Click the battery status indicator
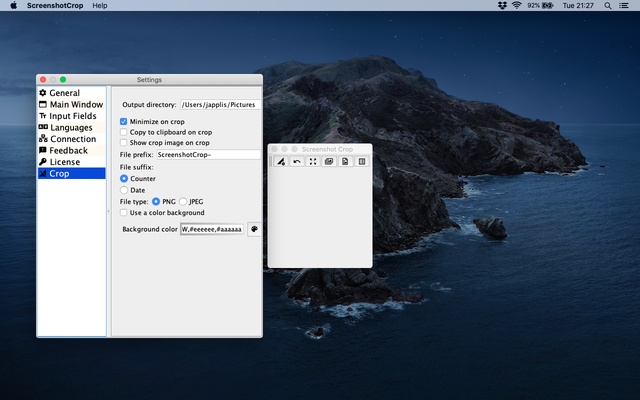Screen dimensions: 640x400 540,5
